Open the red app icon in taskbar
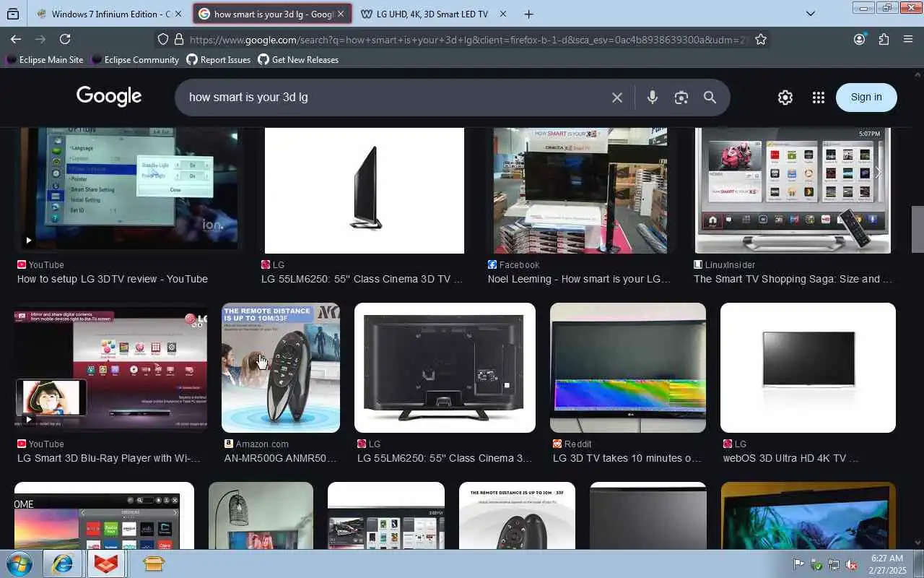Image resolution: width=924 pixels, height=578 pixels. (106, 564)
